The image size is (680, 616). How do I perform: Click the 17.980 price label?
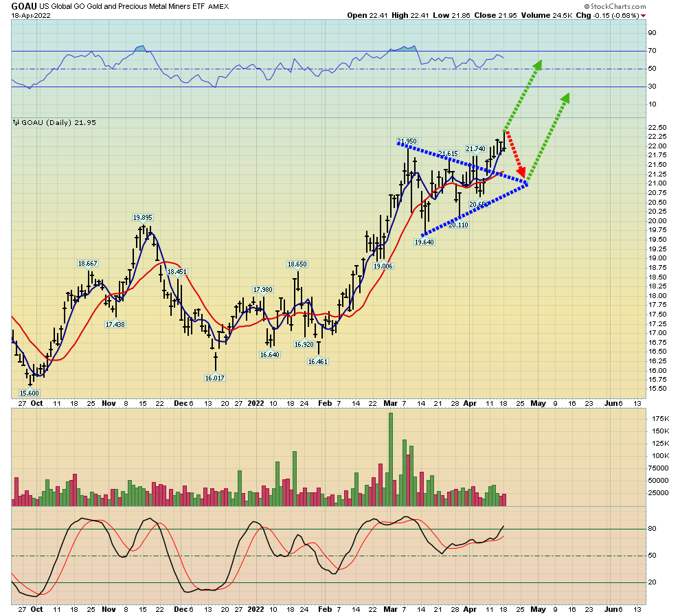click(263, 289)
